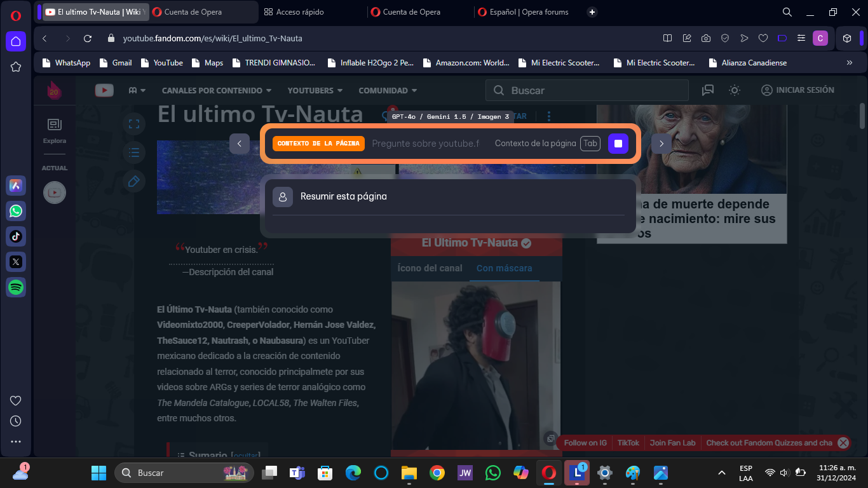Expand 'CANALES POR CONTENIDO' dropdown menu
The width and height of the screenshot is (868, 488).
coord(217,90)
